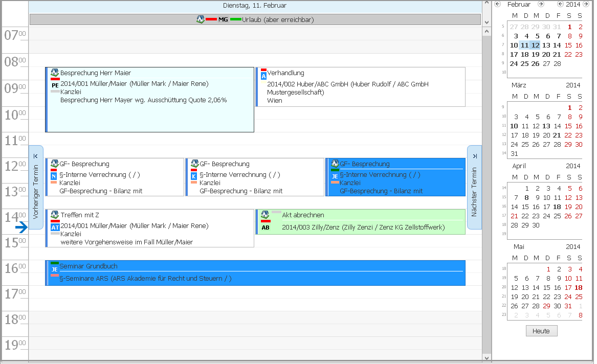This screenshot has width=597, height=364.
Task: Click the Dienstag, 11. Februar day header
Action: pyautogui.click(x=255, y=5)
